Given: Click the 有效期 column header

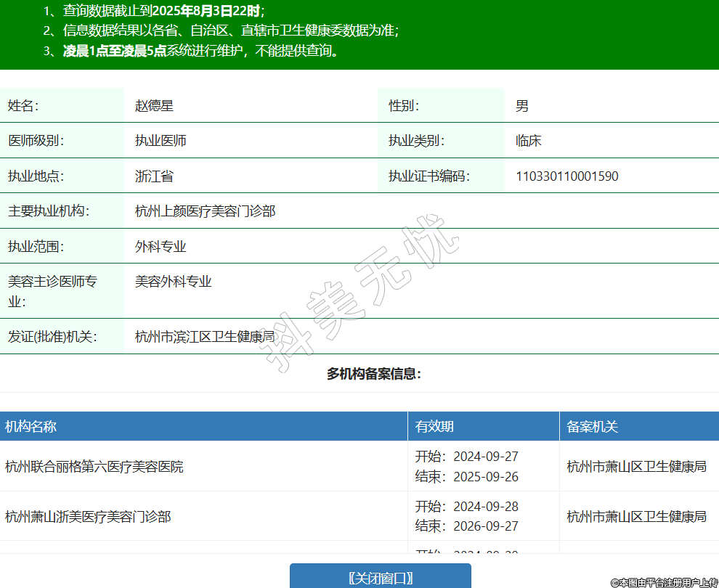Looking at the screenshot, I should coord(434,426).
